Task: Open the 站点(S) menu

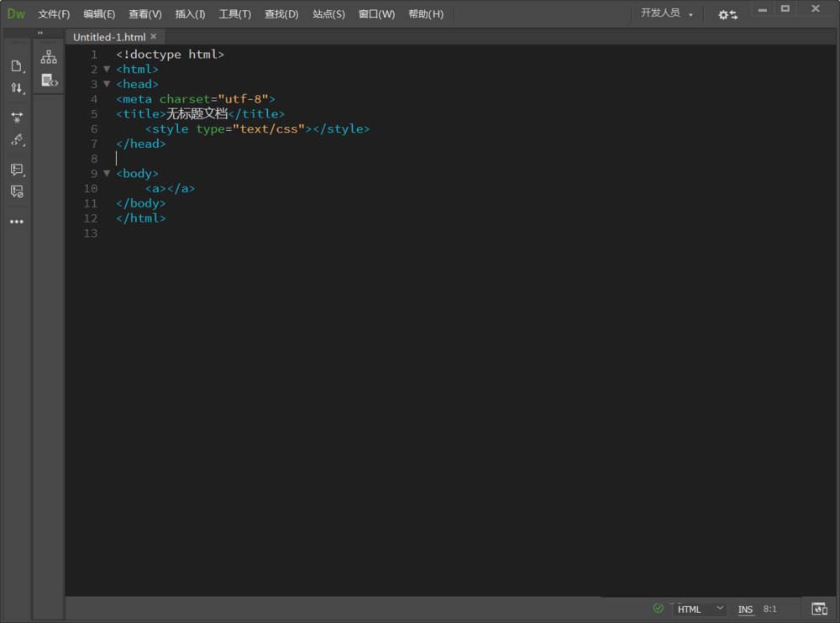Action: click(328, 14)
